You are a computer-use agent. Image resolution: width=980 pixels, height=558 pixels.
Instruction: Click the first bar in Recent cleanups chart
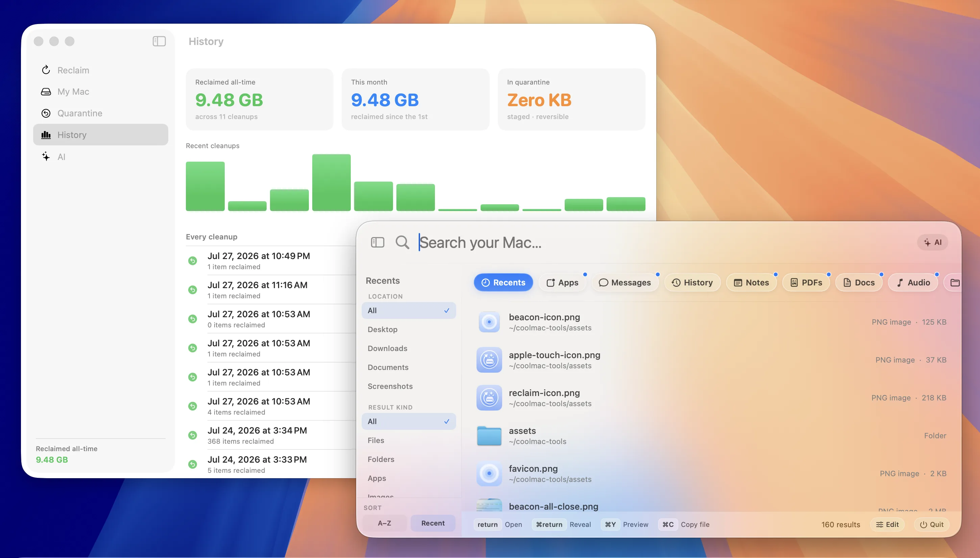pyautogui.click(x=205, y=186)
